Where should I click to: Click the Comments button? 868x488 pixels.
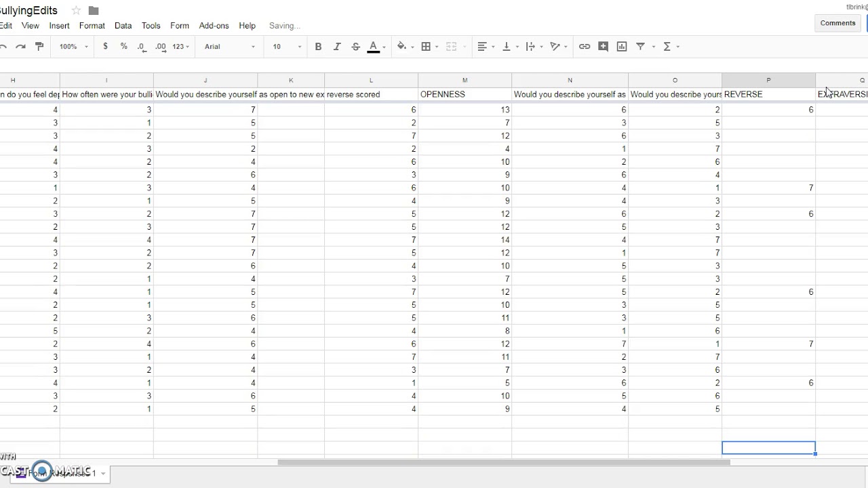[837, 23]
